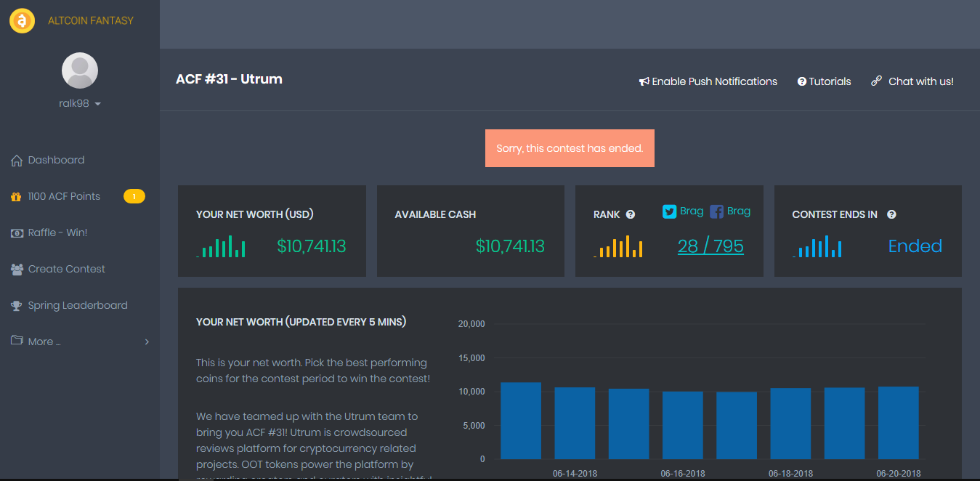The width and height of the screenshot is (980, 481).
Task: Click the yellow rank mini chart
Action: [618, 246]
